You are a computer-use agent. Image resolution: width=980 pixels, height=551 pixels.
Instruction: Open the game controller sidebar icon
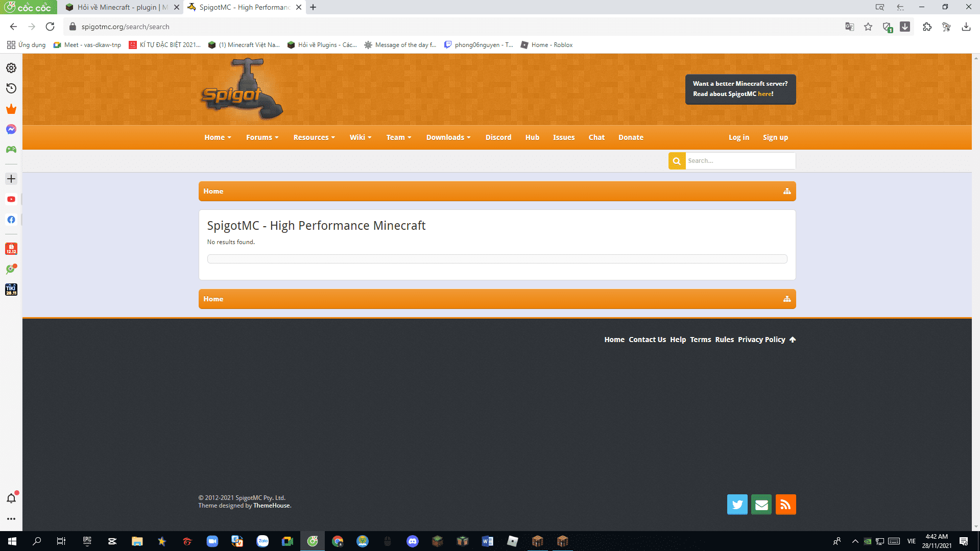[x=11, y=150]
